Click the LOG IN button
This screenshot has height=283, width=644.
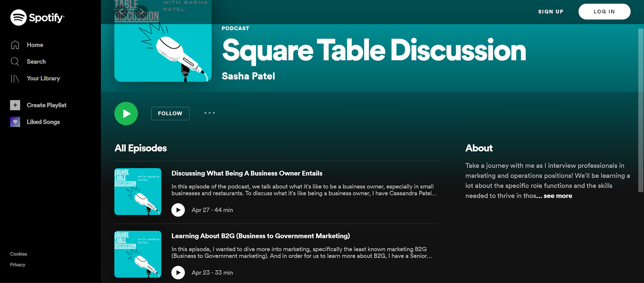pos(604,12)
